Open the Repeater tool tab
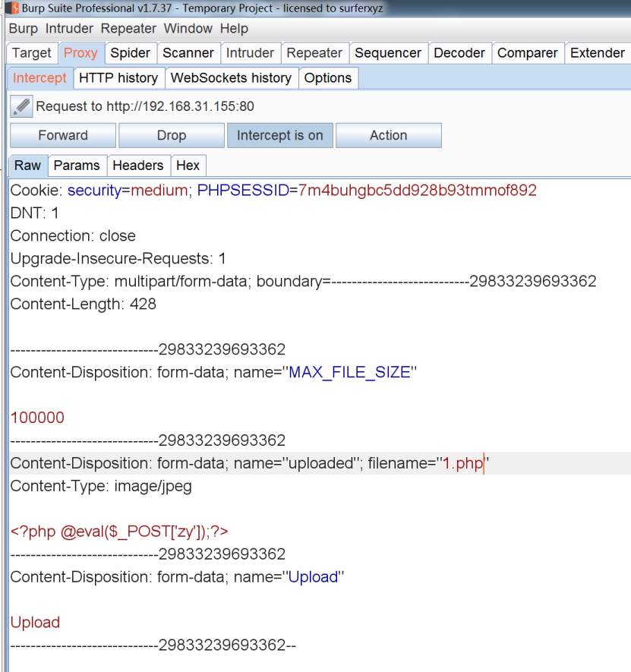Image resolution: width=631 pixels, height=672 pixels. click(x=314, y=53)
